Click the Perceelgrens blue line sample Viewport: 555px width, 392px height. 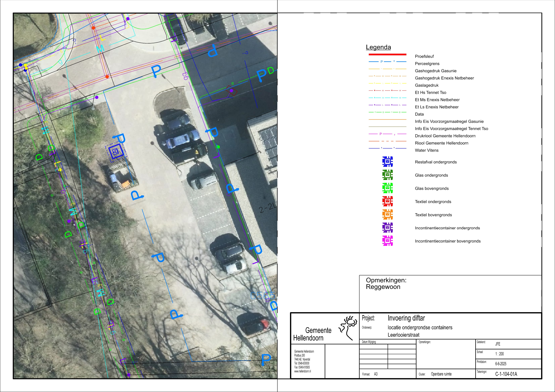tap(387, 62)
